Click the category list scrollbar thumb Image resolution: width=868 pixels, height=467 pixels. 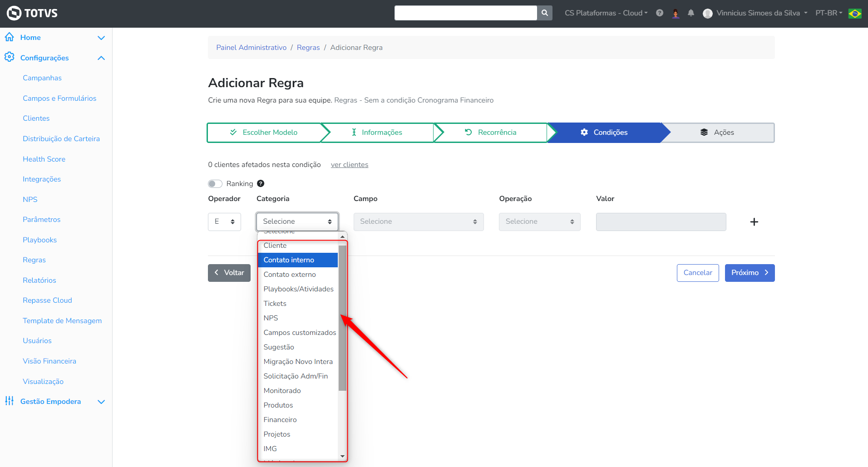342,318
